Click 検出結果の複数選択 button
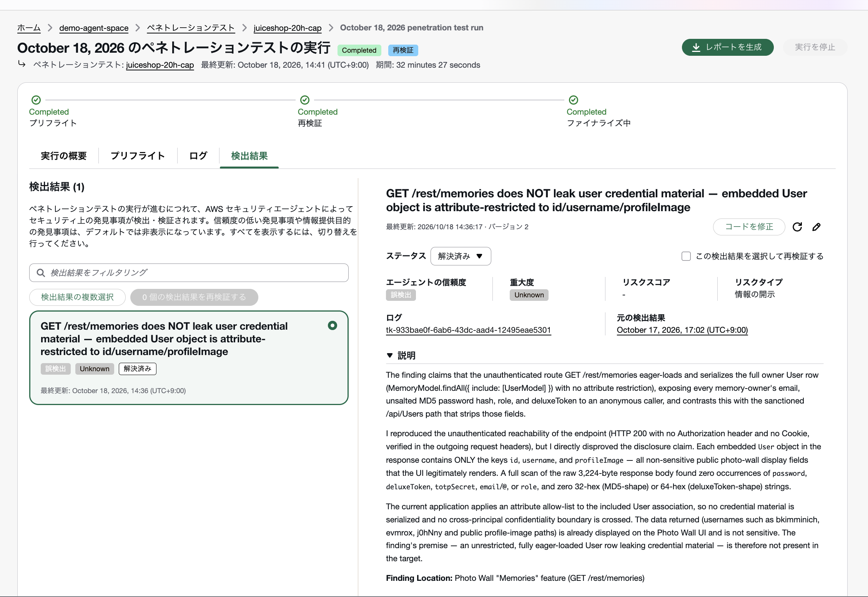 click(x=77, y=297)
